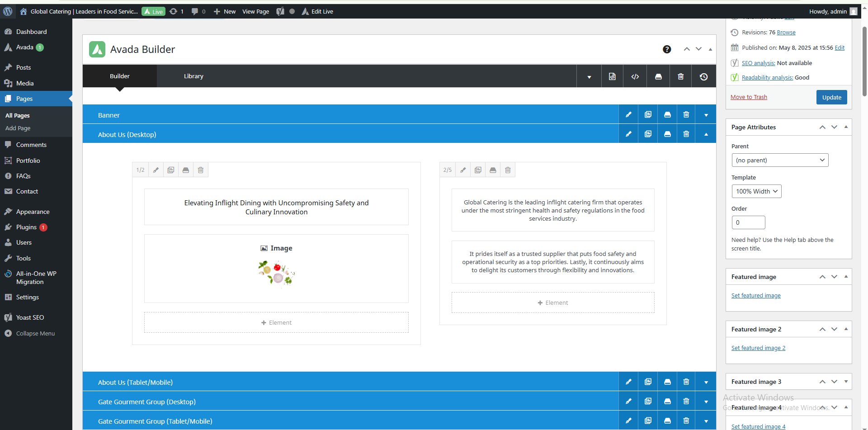Expand the Banner container
The image size is (868, 430).
(x=706, y=115)
